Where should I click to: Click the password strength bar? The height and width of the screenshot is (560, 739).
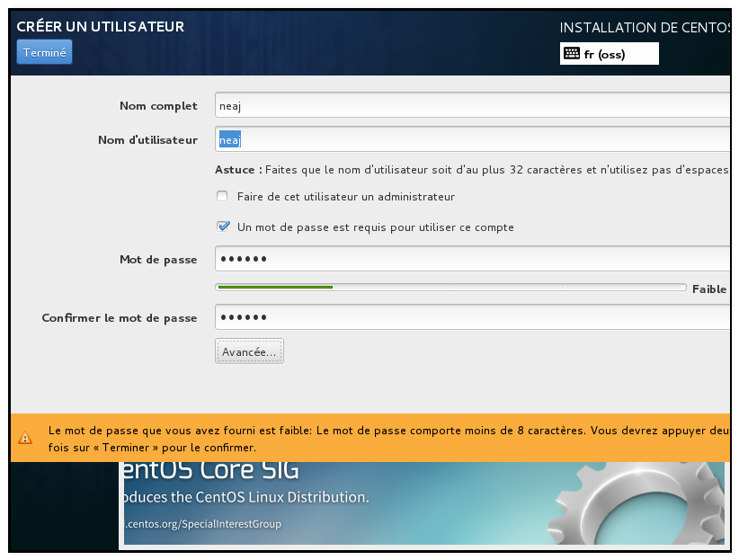(x=450, y=287)
